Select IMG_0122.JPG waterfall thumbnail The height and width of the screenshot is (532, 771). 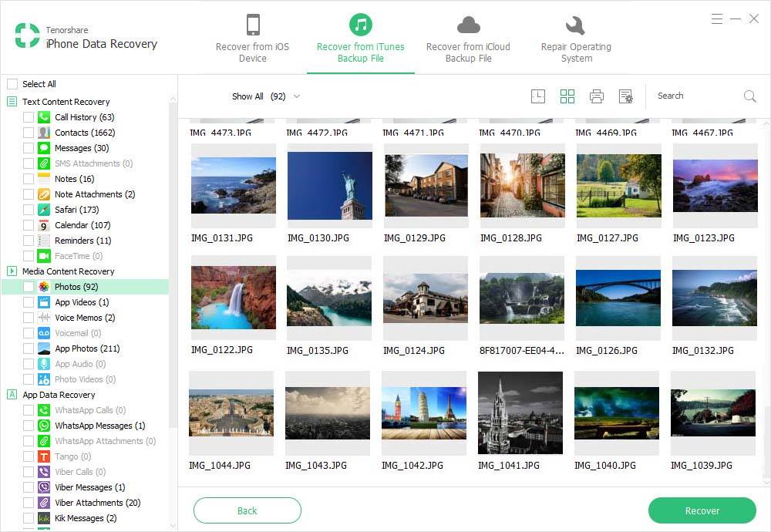tap(234, 298)
